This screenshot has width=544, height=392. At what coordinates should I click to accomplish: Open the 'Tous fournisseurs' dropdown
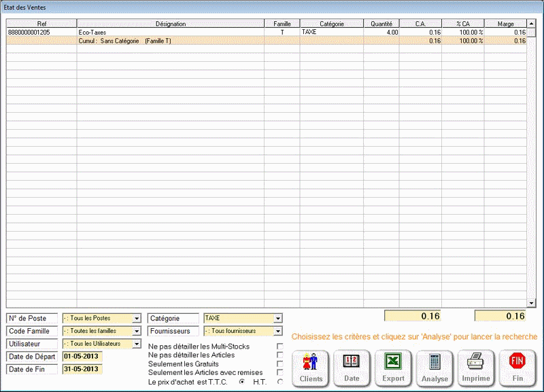point(278,331)
